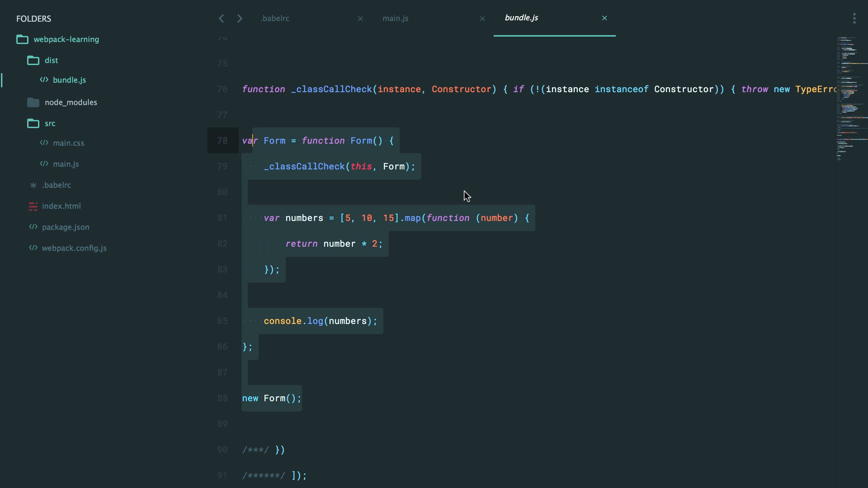
Task: Close the bundle.js tab
Action: point(604,18)
